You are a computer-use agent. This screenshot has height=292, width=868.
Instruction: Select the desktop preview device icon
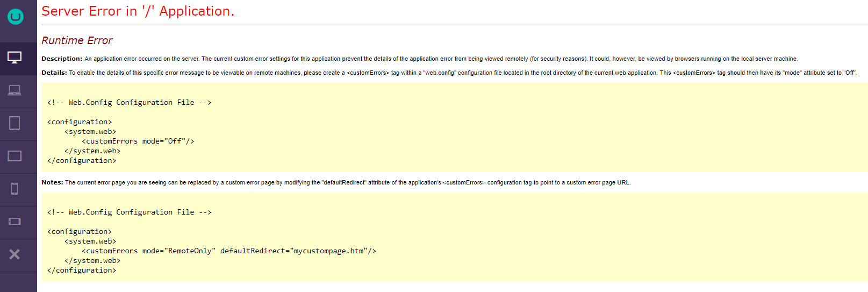[15, 58]
